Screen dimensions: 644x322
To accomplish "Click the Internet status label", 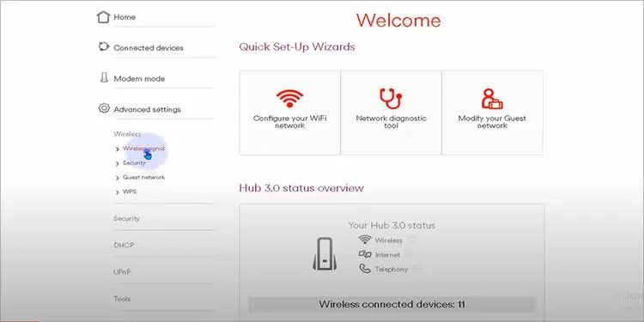I will [388, 255].
